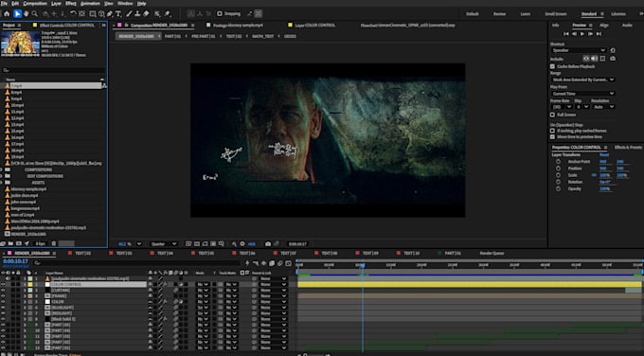Select the Eraser tool
This screenshot has height=356, width=644.
[x=146, y=14]
